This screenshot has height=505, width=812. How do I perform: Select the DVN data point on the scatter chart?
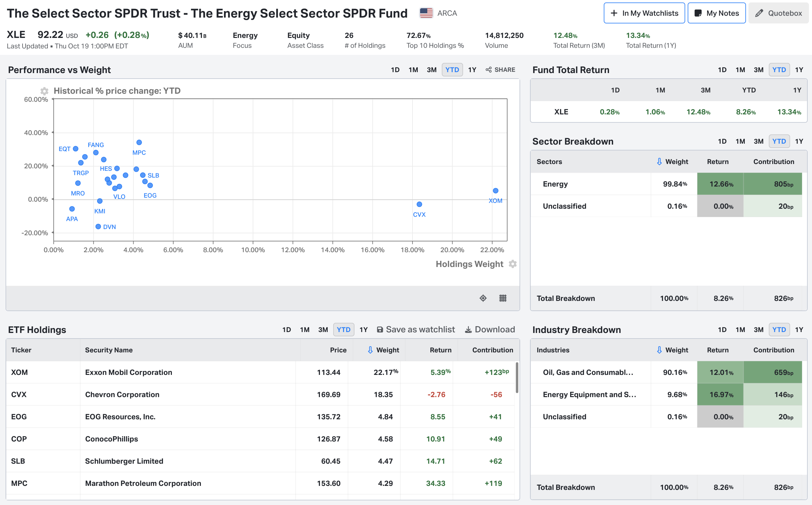98,226
